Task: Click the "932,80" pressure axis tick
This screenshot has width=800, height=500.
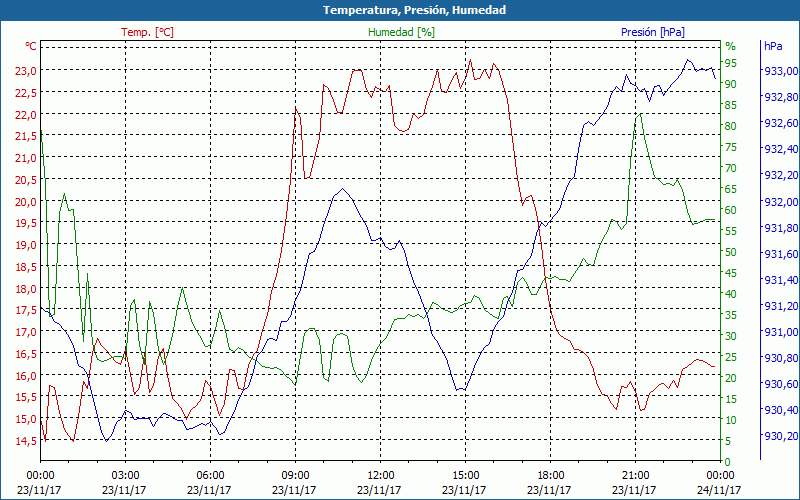Action: pos(780,97)
